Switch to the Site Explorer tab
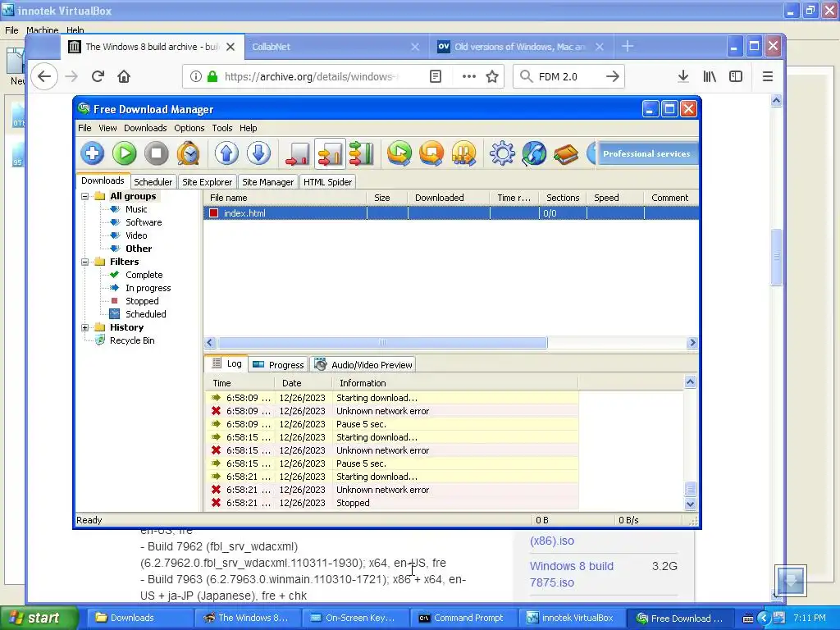The height and width of the screenshot is (630, 840). (208, 182)
